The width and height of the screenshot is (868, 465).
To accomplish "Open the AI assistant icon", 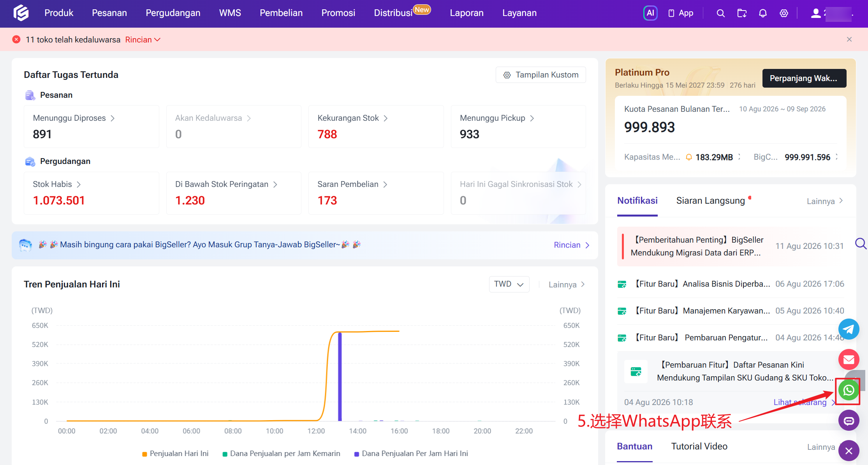I will click(x=650, y=13).
